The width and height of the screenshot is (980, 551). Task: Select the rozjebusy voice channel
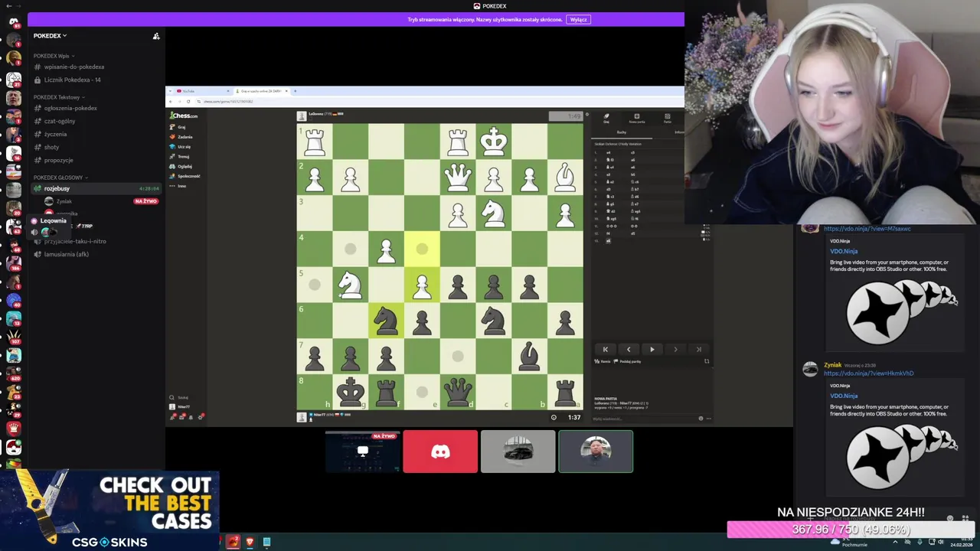96,188
